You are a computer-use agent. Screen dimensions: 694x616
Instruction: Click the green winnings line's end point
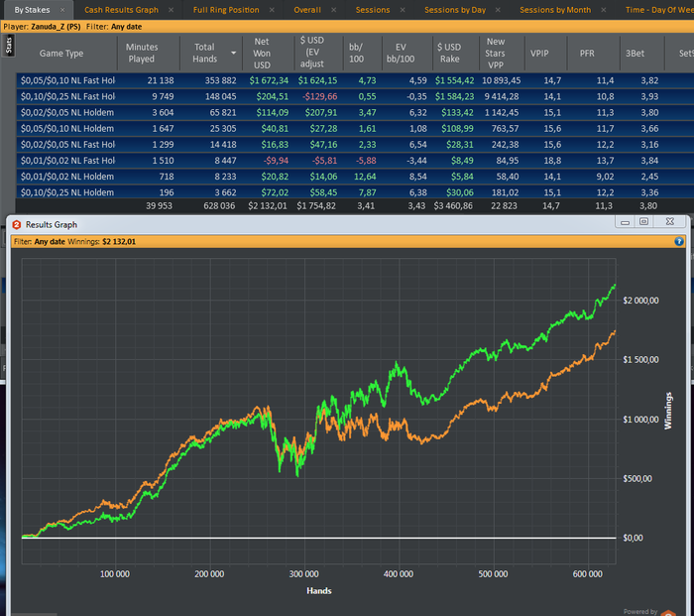point(615,286)
